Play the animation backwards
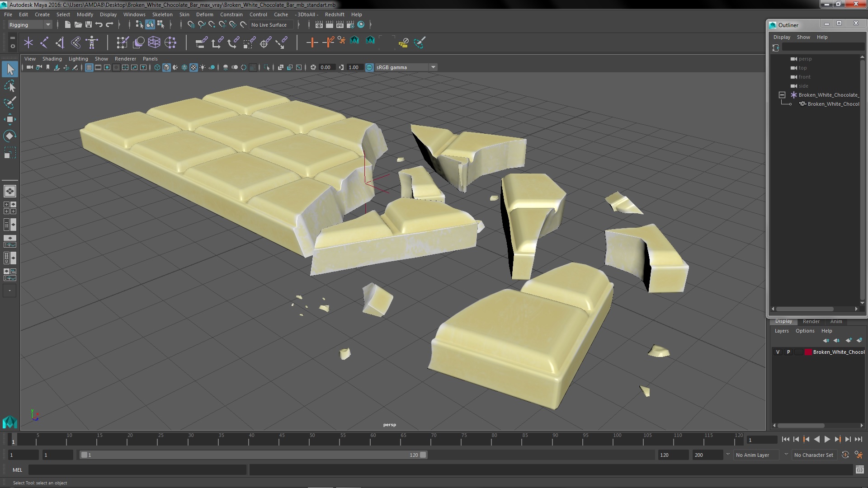 coord(816,439)
